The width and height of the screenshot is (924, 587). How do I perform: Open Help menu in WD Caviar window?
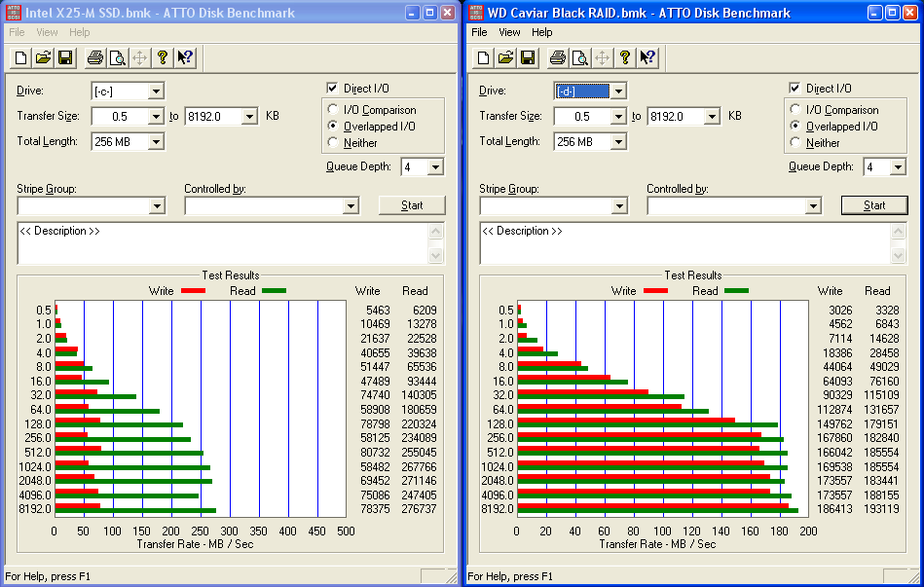point(541,32)
